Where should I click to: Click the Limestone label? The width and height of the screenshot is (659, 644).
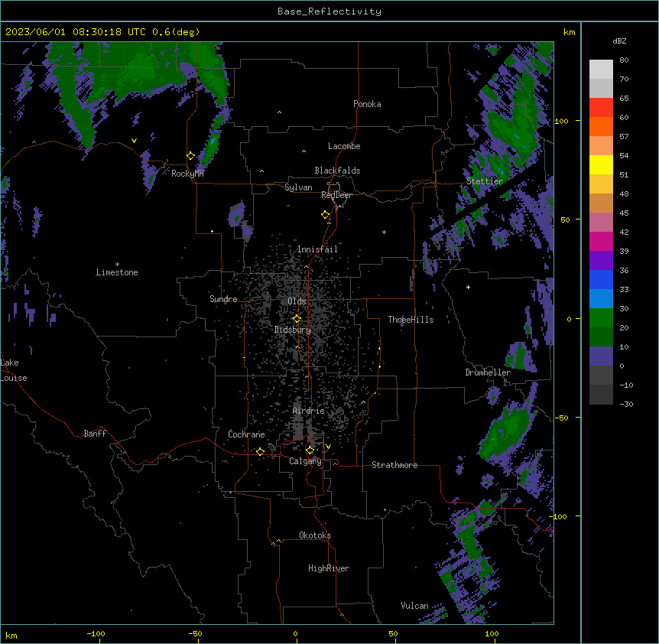point(117,272)
